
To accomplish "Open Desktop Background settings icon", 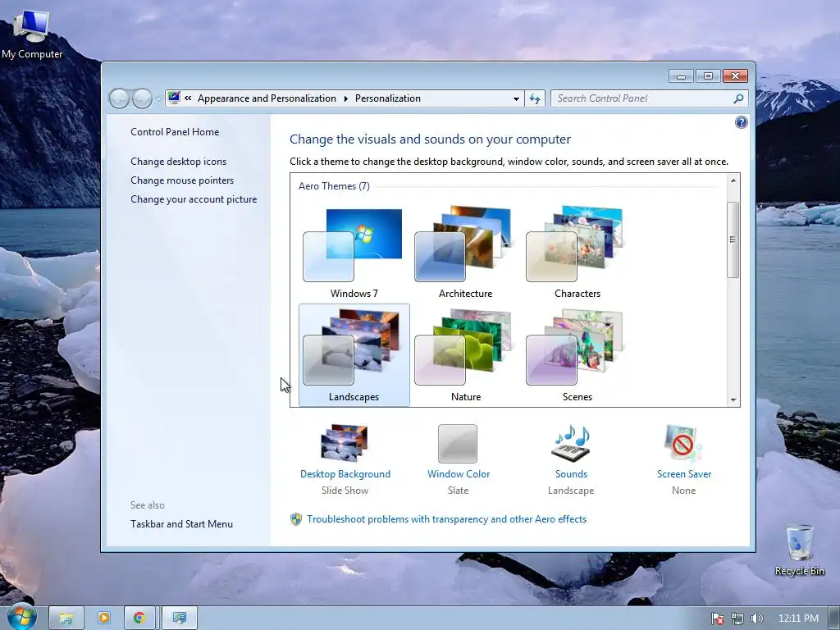I will 345,443.
